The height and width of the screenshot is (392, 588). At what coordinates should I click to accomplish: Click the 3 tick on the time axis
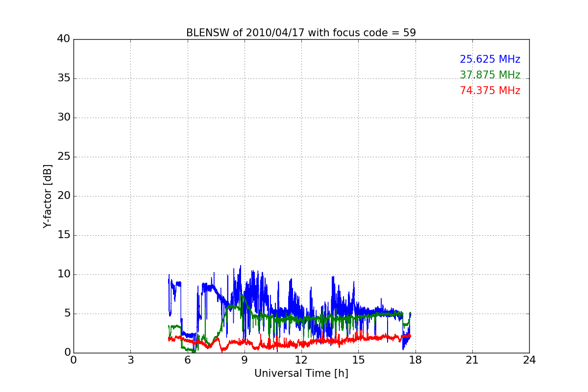[x=130, y=360]
